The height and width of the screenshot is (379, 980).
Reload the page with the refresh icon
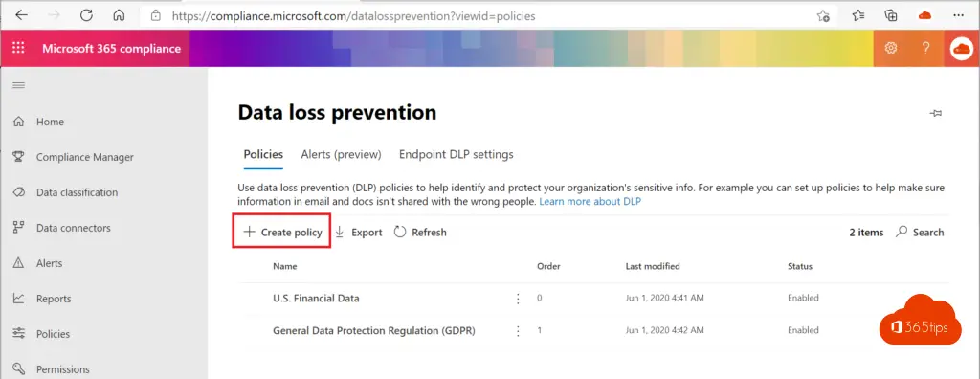click(x=86, y=15)
